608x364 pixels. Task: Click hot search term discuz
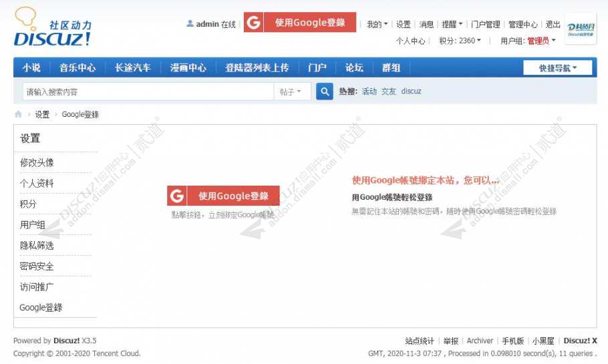pyautogui.click(x=411, y=92)
